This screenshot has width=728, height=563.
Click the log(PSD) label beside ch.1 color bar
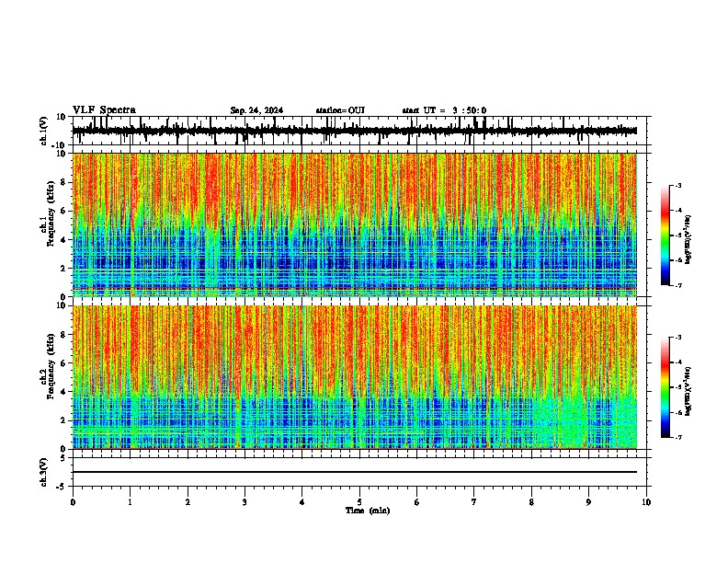(x=688, y=240)
